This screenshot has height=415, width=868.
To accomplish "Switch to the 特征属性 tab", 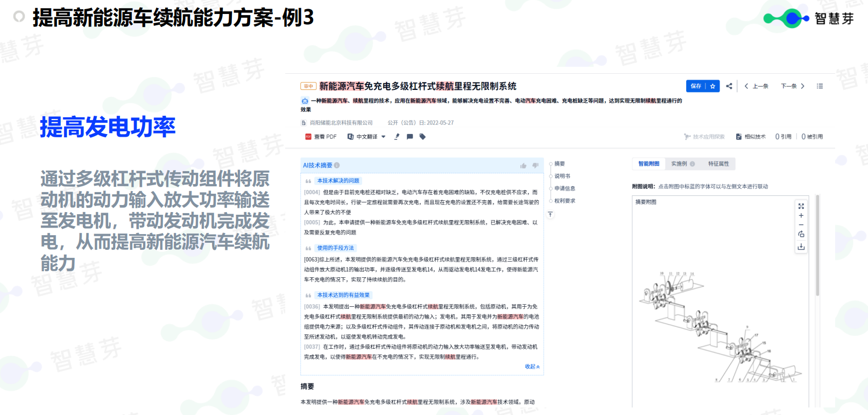I will 718,164.
